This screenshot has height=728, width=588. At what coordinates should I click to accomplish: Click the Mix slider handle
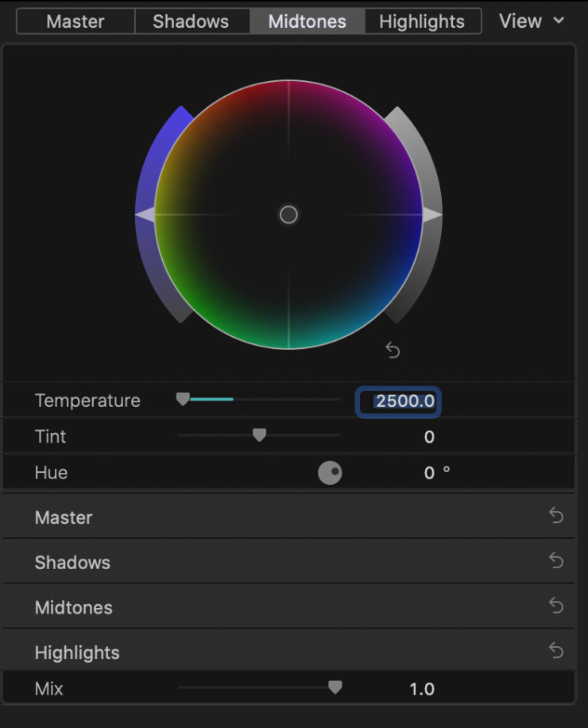(335, 687)
